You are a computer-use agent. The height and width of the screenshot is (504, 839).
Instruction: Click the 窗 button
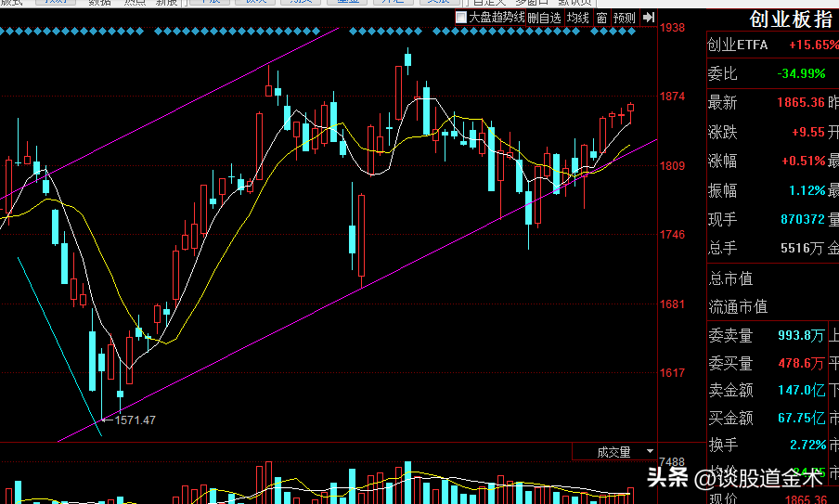601,18
